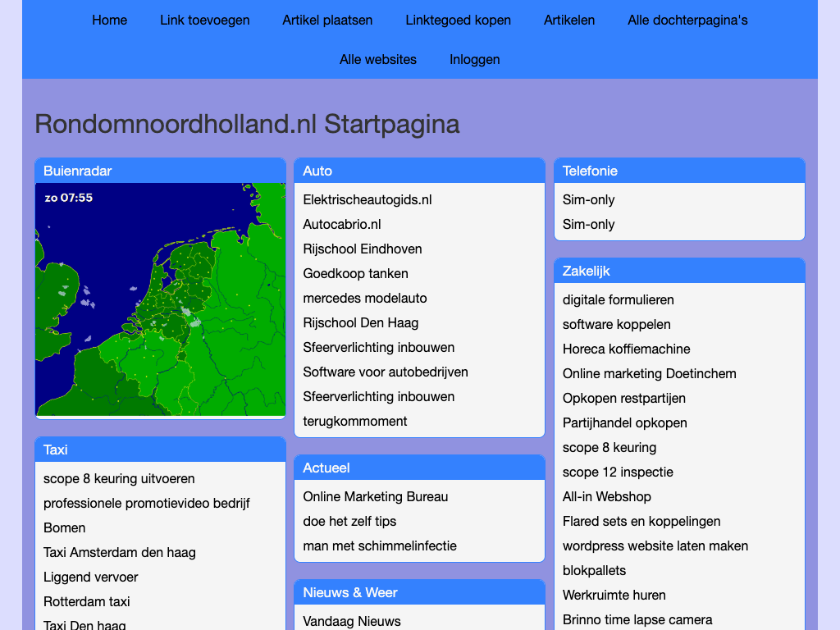Open Taxi Amsterdam den haag link

[x=120, y=552]
